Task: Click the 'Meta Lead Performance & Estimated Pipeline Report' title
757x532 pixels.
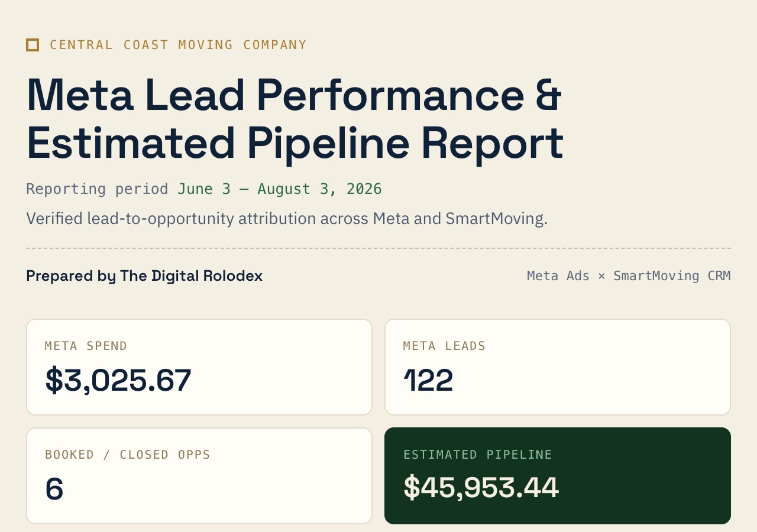Action: pos(295,119)
